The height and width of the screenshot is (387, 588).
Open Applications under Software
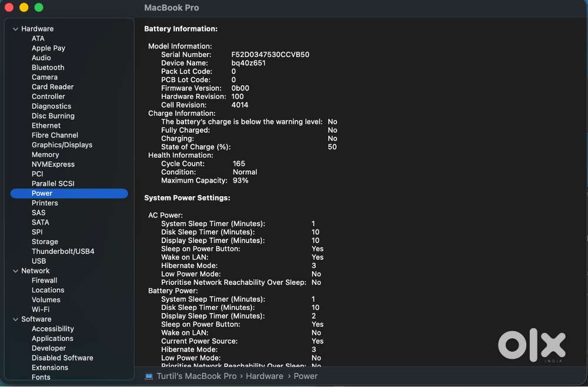(x=52, y=339)
